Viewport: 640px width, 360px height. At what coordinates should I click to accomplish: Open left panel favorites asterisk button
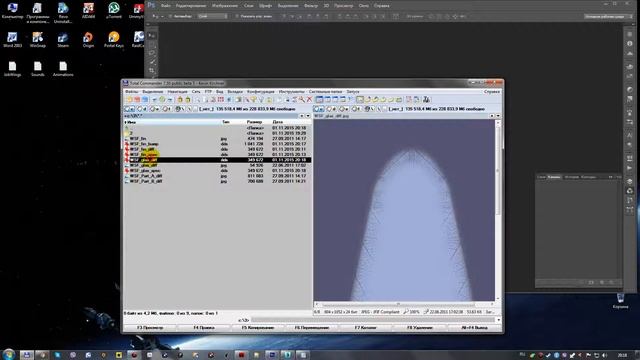point(302,116)
